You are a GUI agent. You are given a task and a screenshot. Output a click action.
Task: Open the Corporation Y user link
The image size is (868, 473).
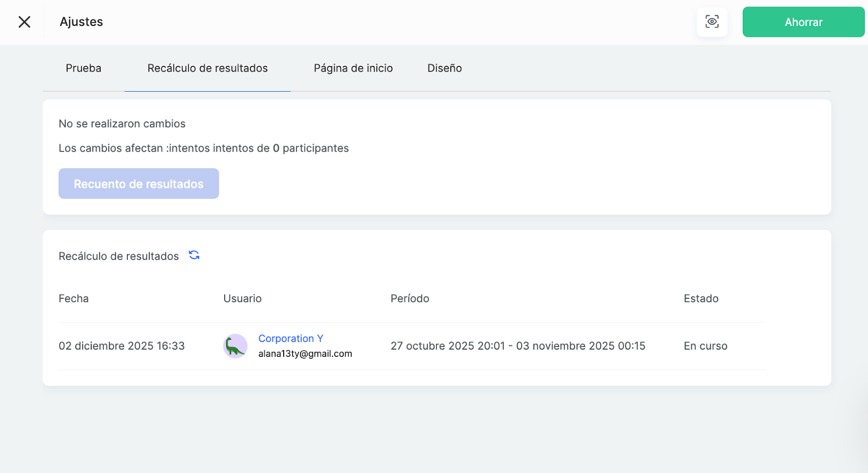coord(291,338)
